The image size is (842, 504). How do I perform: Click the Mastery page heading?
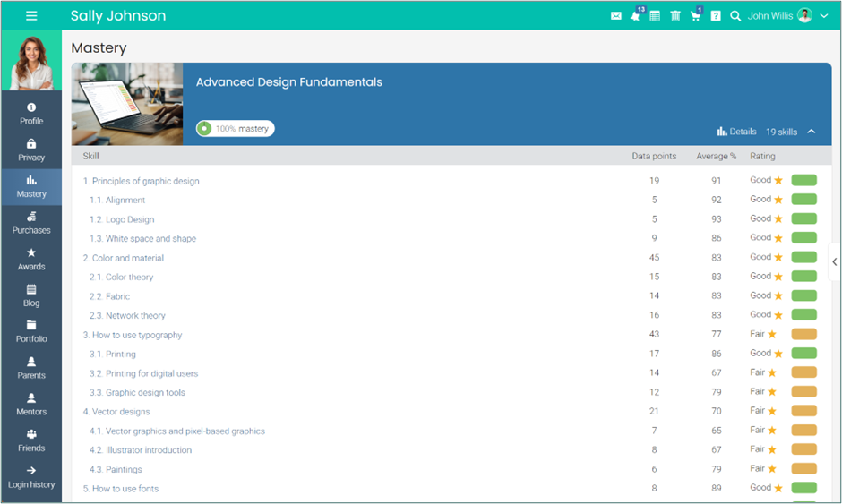click(99, 48)
